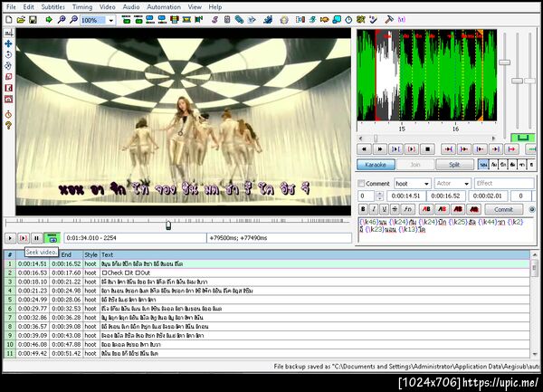Set secondary color with second AB button
The height and width of the screenshot is (392, 543).
click(443, 209)
